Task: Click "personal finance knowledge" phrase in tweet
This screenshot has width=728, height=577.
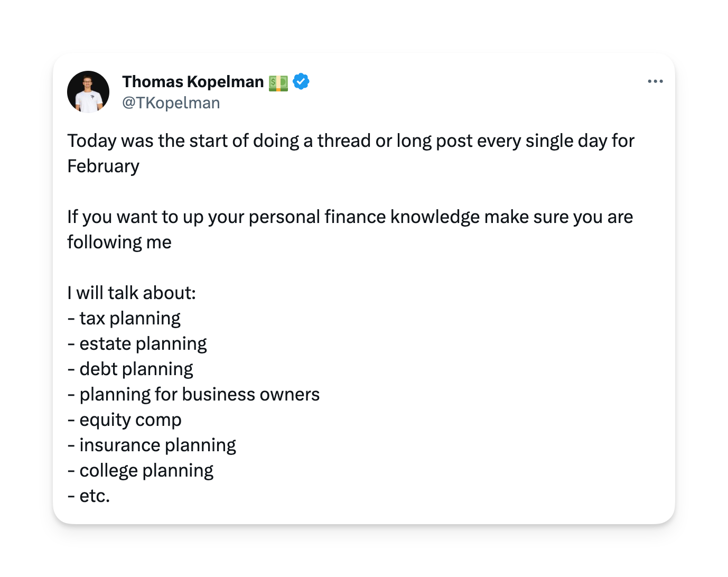Action: (364, 217)
